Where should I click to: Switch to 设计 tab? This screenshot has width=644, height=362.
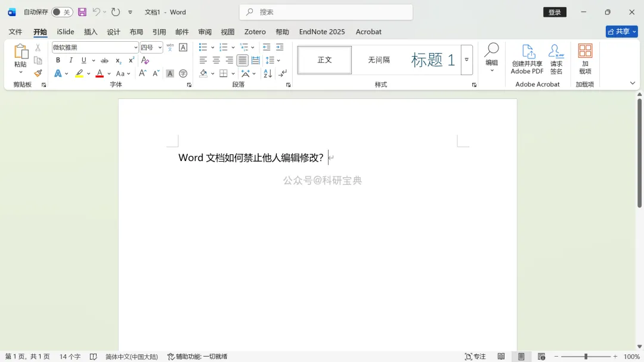tap(113, 32)
